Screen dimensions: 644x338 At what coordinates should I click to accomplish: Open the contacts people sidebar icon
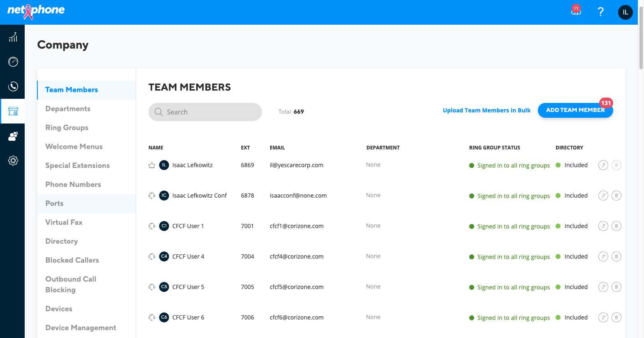coord(13,136)
